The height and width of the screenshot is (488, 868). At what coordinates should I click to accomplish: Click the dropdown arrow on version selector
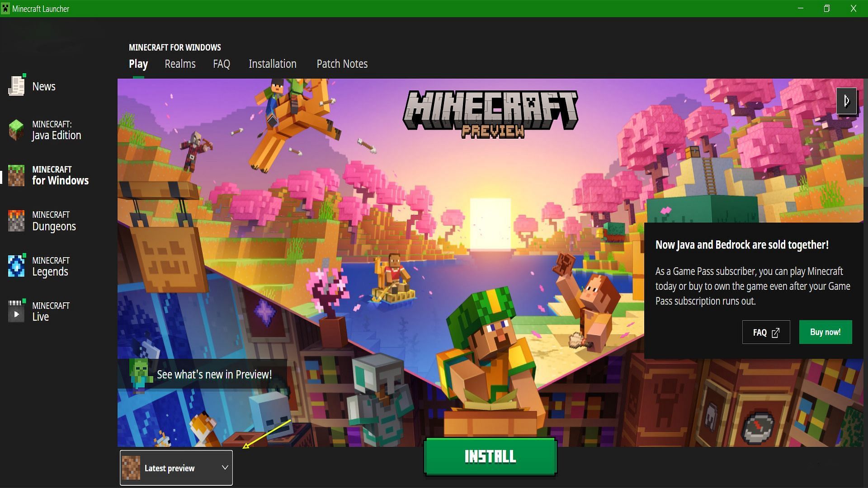(225, 468)
